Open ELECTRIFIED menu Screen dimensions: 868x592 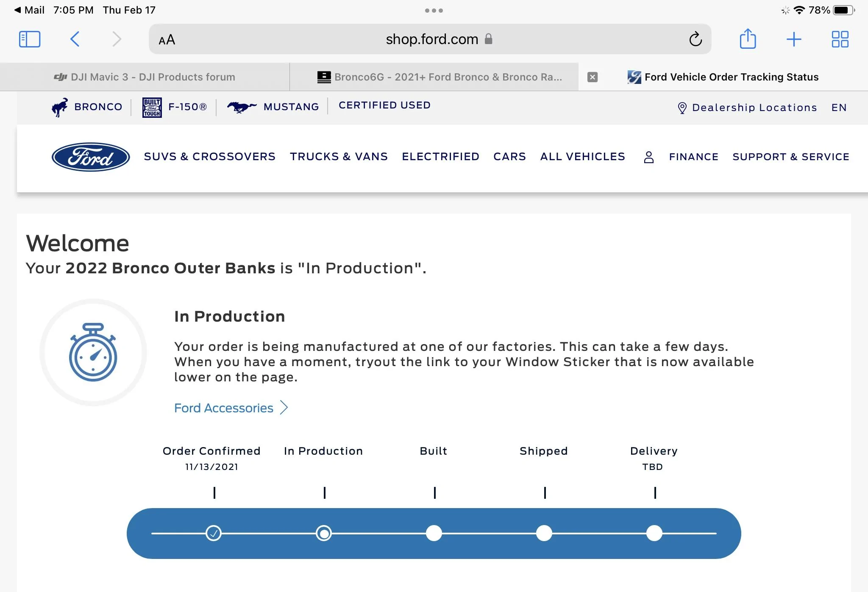[x=440, y=156]
